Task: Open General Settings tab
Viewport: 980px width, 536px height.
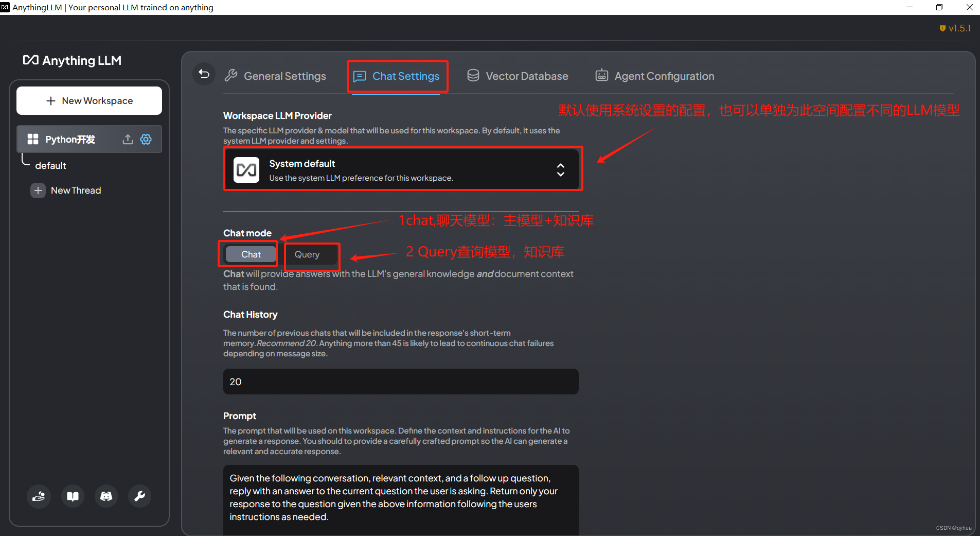Action: 275,76
